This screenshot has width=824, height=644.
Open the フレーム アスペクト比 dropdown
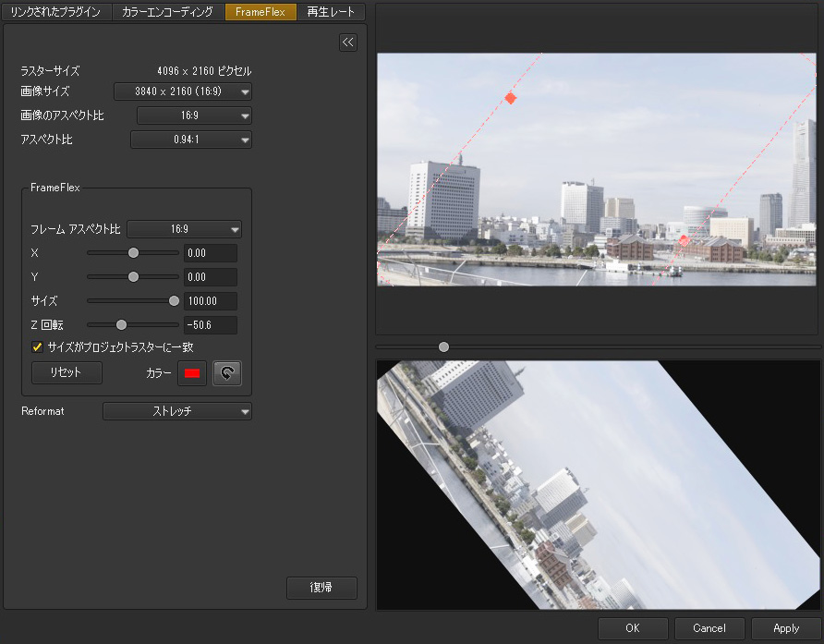185,229
